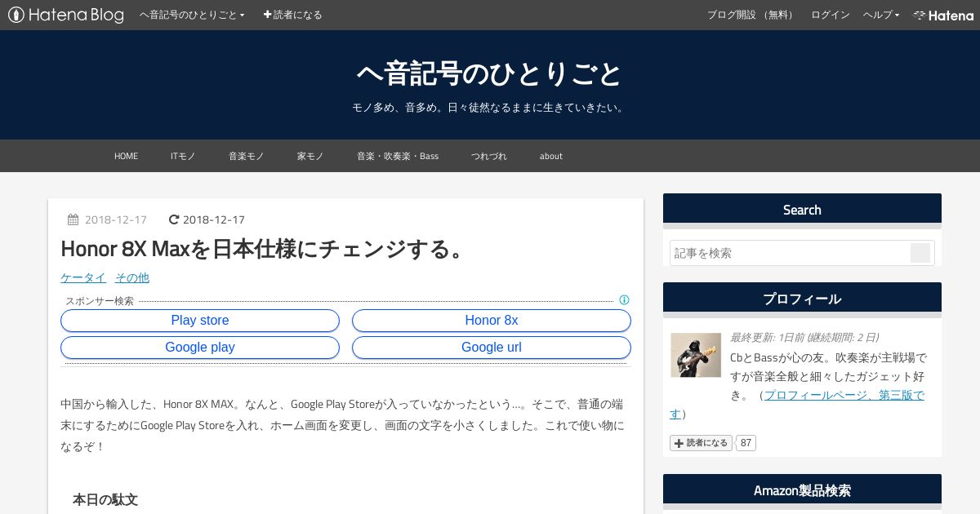Viewport: 980px width, 514px height.
Task: Open the Hatena logo link in top bar
Action: [943, 15]
